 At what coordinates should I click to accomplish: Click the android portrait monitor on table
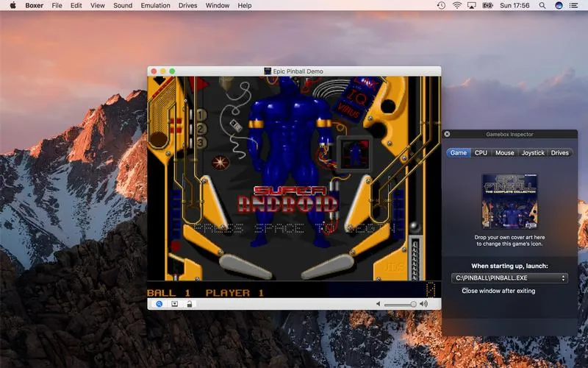(354, 154)
